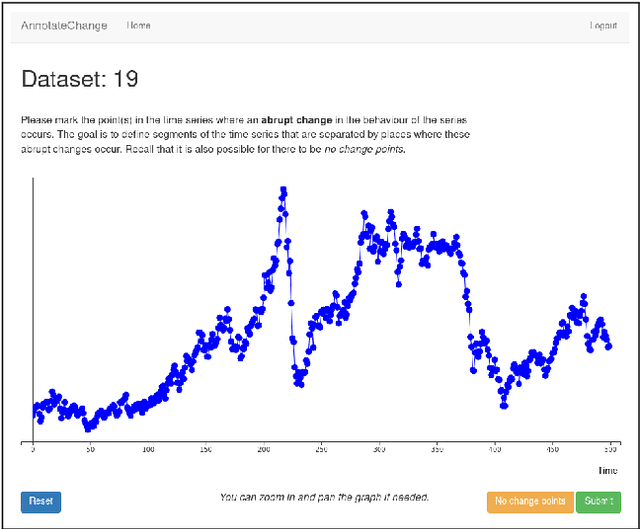Click the 250 tick label on time axis
This screenshot has height=529, width=640.
[321, 451]
